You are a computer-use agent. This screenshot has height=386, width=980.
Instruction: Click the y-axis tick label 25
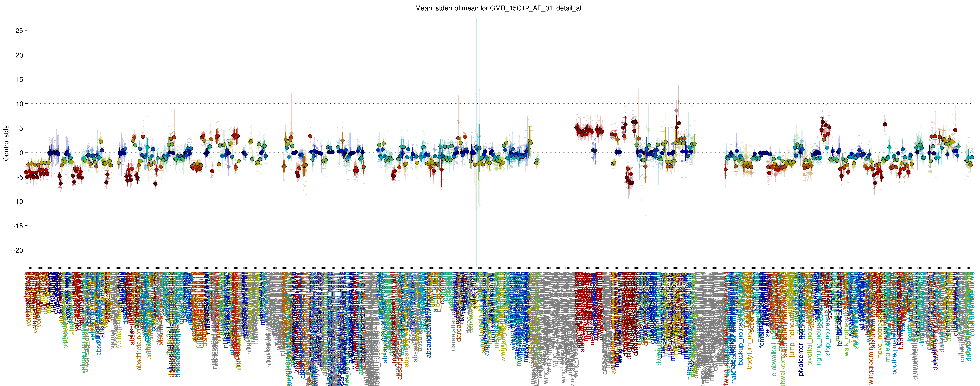click(x=19, y=30)
